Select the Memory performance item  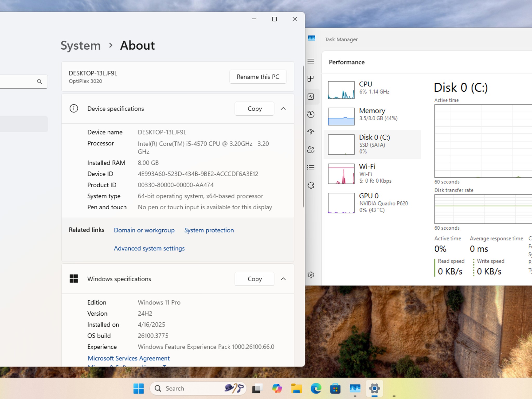[372, 116]
